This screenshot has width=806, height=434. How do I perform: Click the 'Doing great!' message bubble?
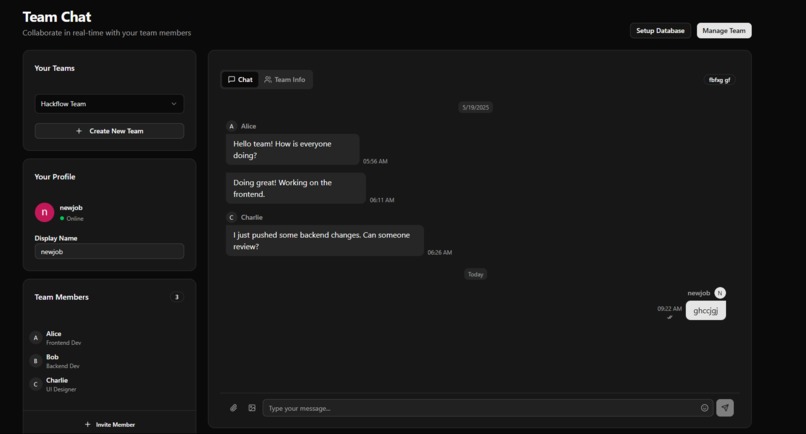296,188
